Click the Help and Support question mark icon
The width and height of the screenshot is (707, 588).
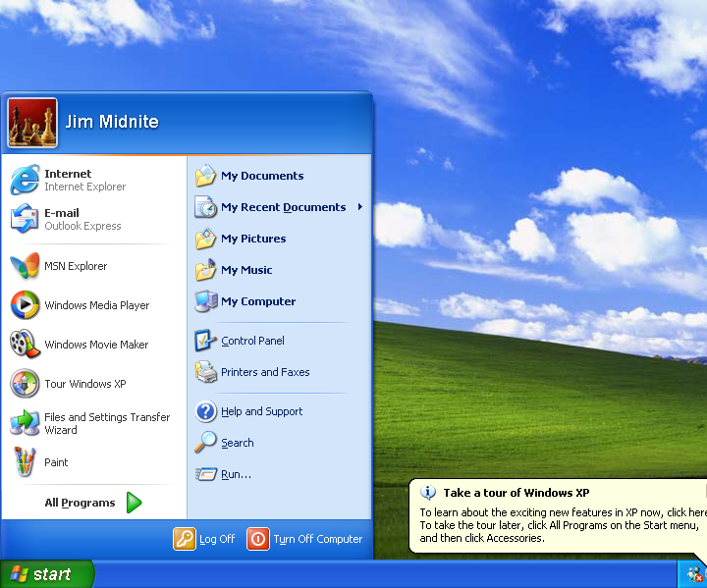click(205, 411)
